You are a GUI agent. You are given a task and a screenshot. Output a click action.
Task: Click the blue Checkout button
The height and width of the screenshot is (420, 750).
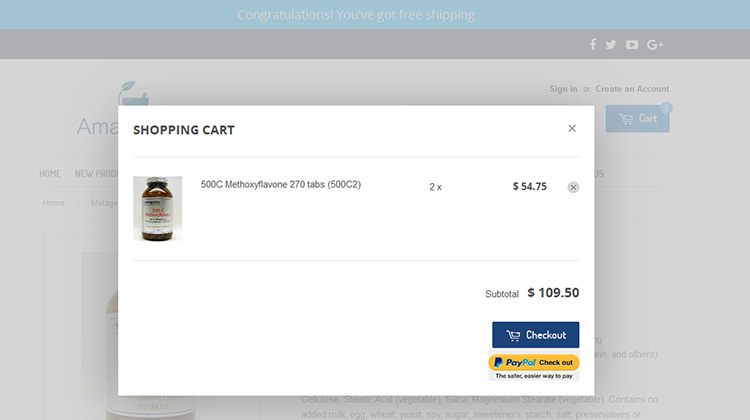(536, 335)
